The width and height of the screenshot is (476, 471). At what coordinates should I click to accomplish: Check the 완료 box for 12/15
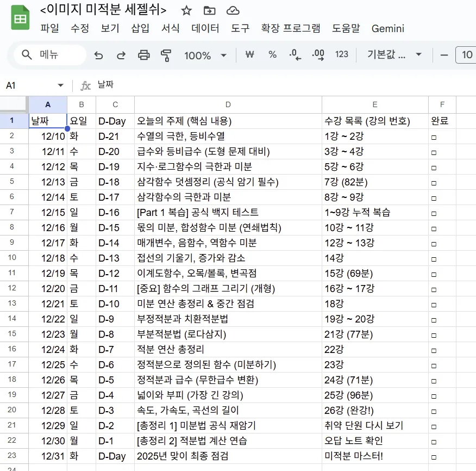pyautogui.click(x=434, y=214)
